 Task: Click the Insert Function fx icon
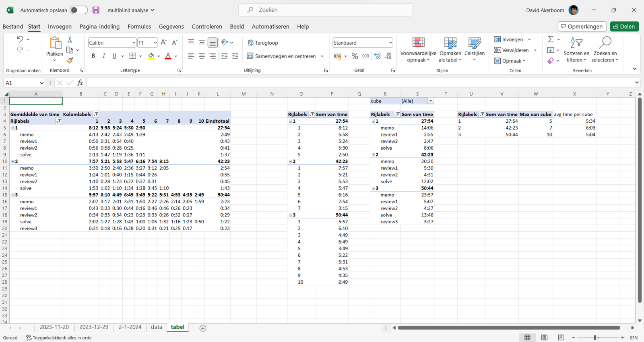coord(80,83)
